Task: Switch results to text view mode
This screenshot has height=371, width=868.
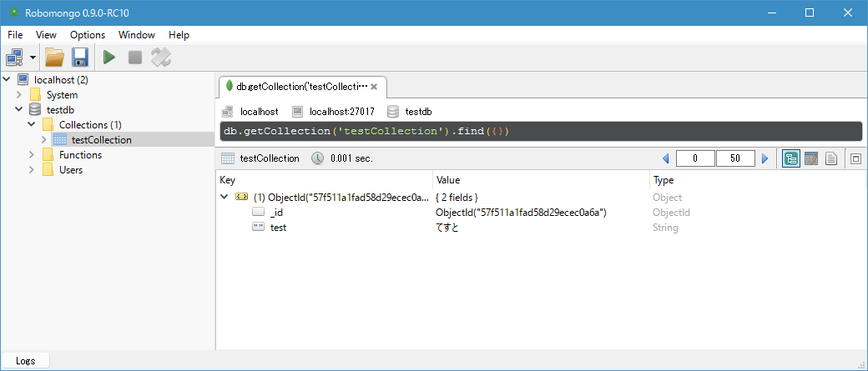Action: coord(831,158)
